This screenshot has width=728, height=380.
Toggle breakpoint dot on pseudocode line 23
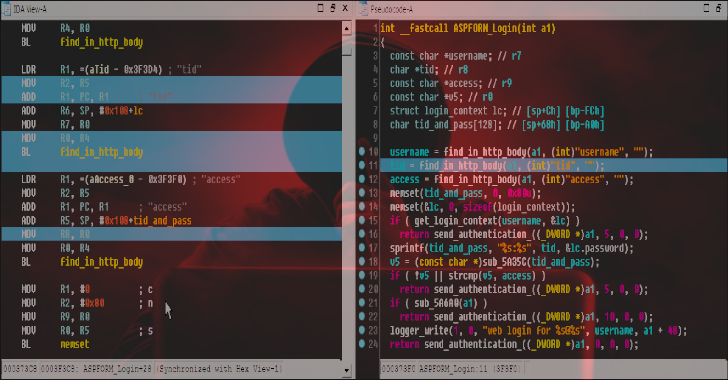[x=362, y=330]
